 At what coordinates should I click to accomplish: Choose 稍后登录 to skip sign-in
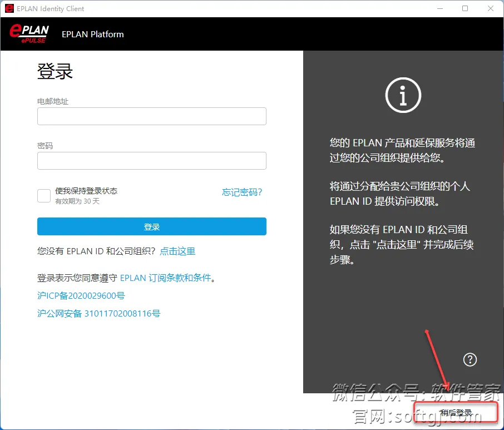[456, 413]
